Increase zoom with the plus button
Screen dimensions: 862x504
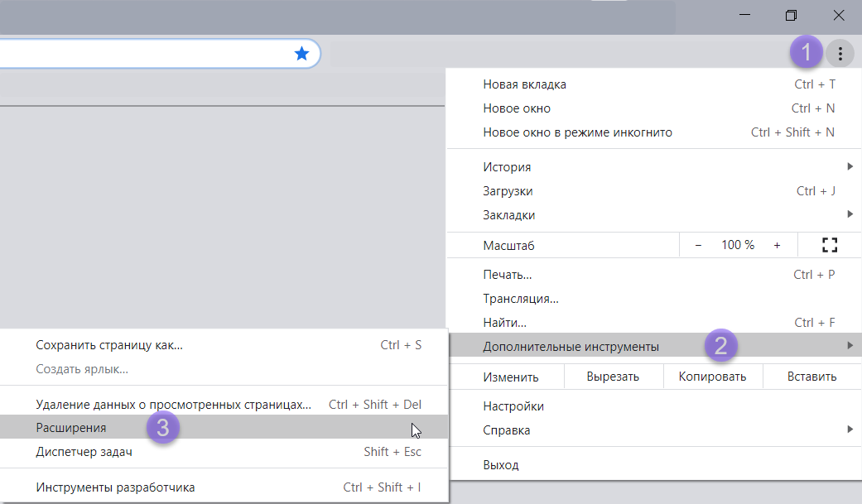[777, 245]
